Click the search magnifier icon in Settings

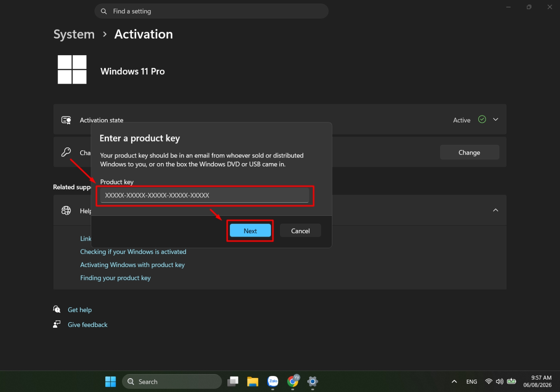(104, 11)
